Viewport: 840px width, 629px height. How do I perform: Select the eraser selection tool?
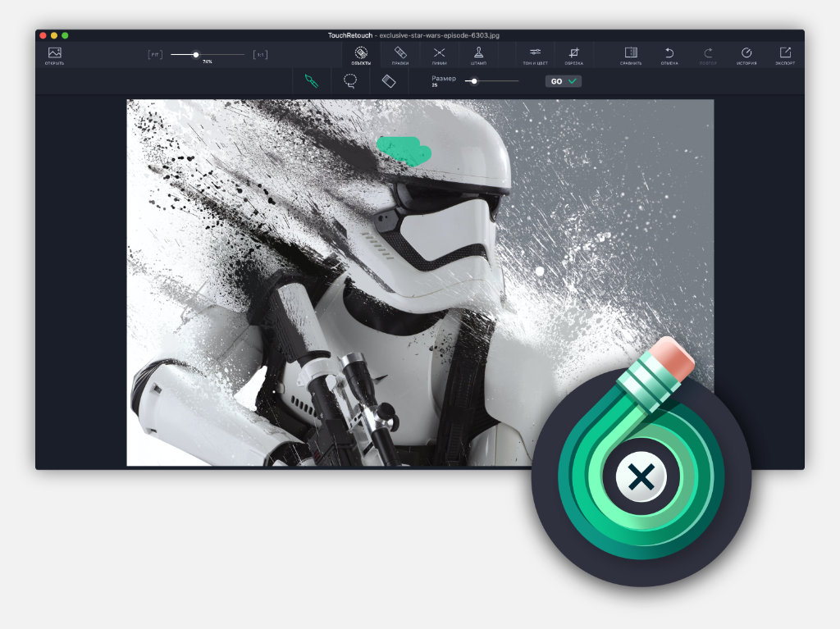pos(388,81)
